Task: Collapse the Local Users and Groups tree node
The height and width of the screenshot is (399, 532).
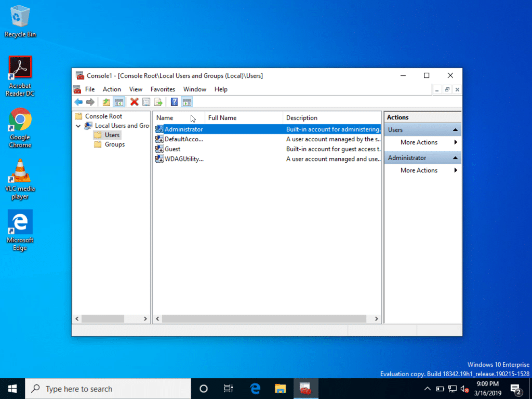Action: [78, 126]
